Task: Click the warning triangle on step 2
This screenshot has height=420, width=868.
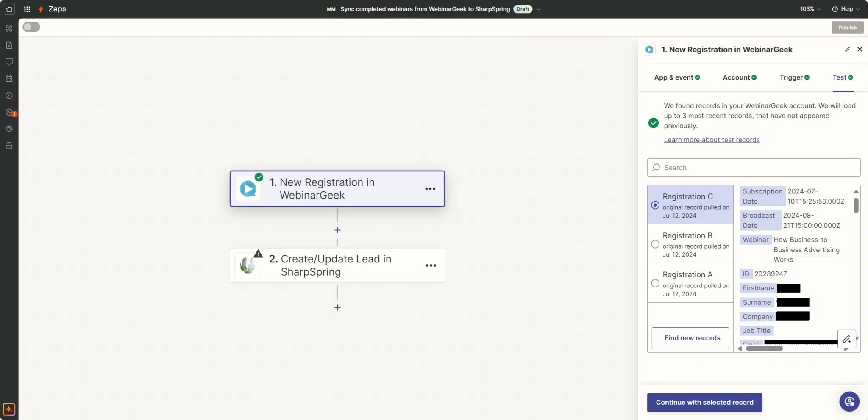Action: pos(258,254)
